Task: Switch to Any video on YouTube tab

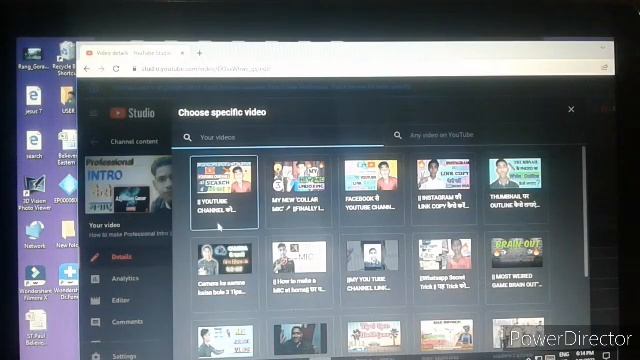Action: coord(484,135)
